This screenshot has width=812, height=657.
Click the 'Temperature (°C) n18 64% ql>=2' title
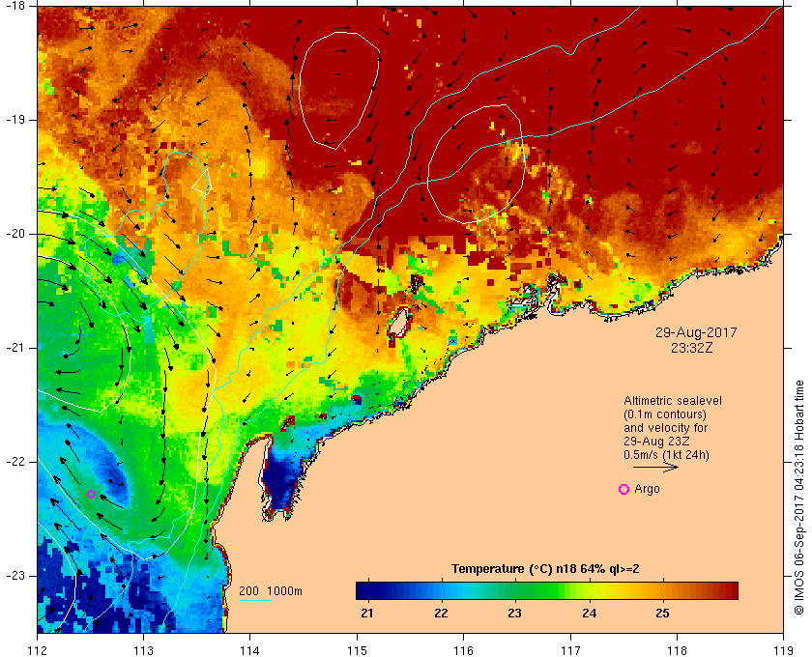(x=545, y=569)
